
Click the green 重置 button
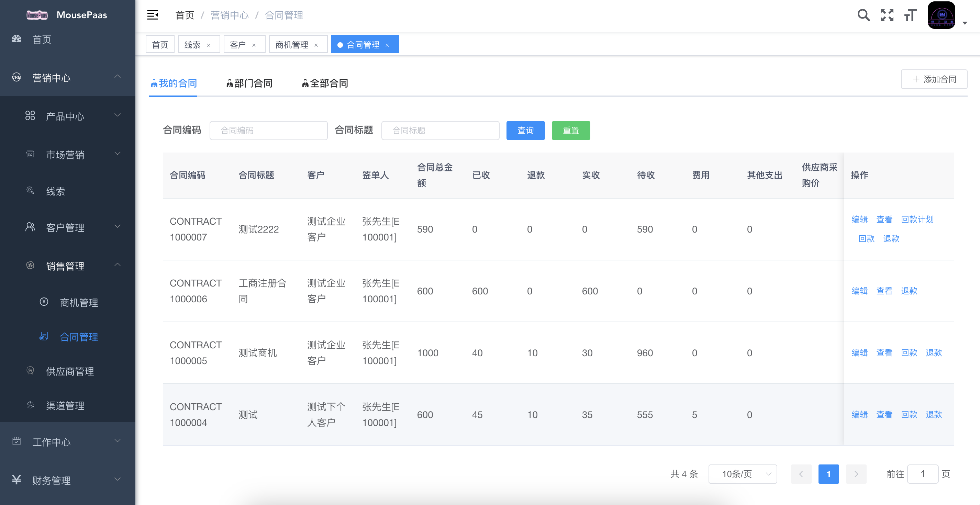point(571,131)
